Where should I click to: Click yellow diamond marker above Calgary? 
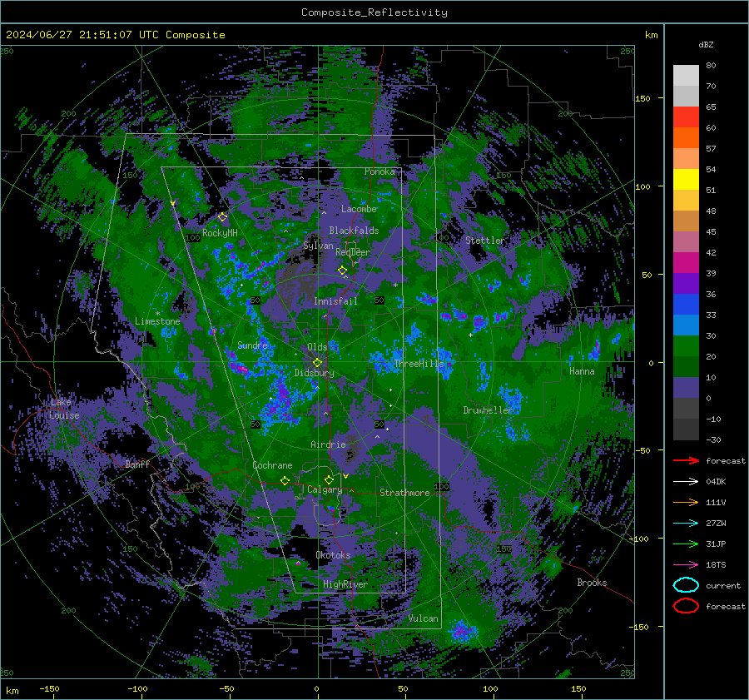(x=329, y=479)
